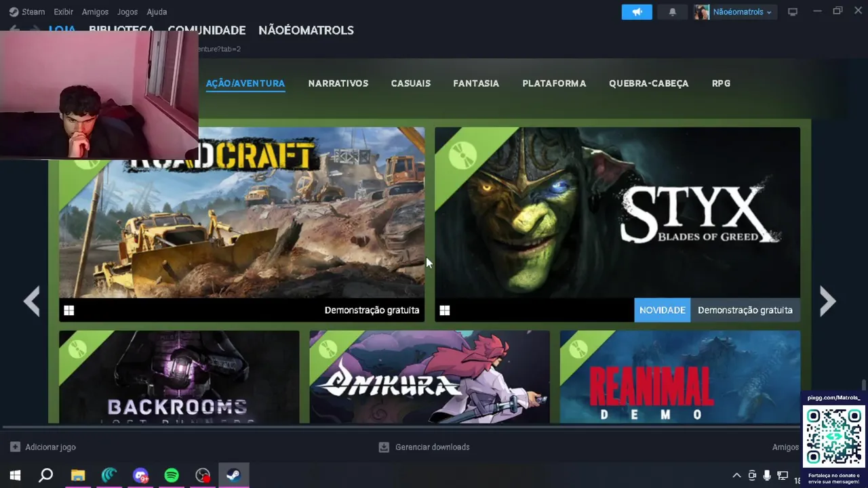The width and height of the screenshot is (868, 488).
Task: Open the Amigos menu
Action: click(95, 12)
